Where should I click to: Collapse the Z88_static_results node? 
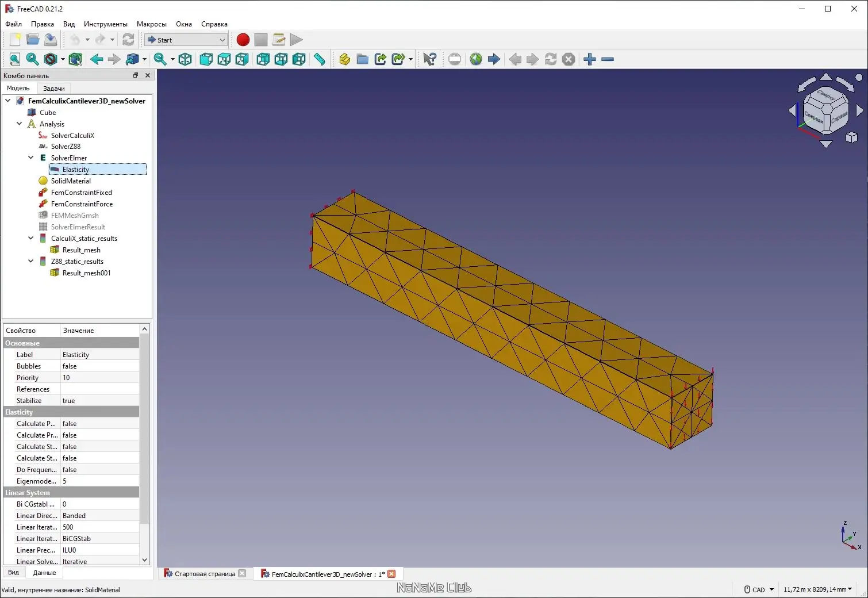[31, 261]
